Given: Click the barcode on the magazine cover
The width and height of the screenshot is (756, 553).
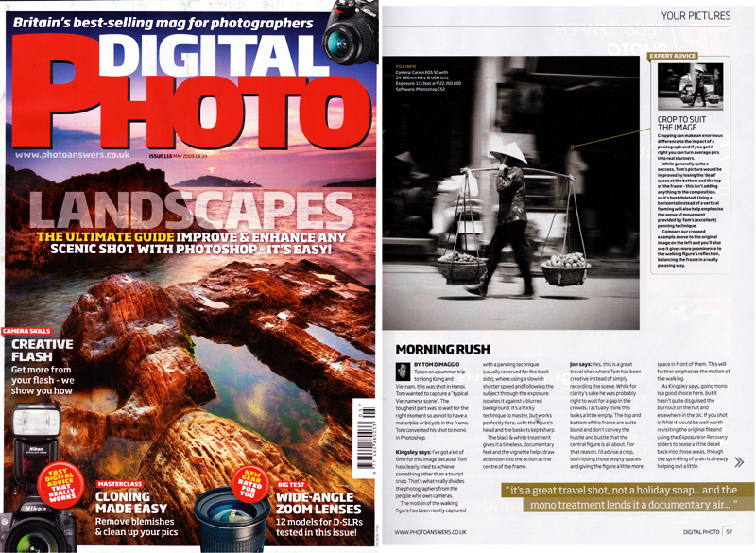Looking at the screenshot, I should click(364, 439).
